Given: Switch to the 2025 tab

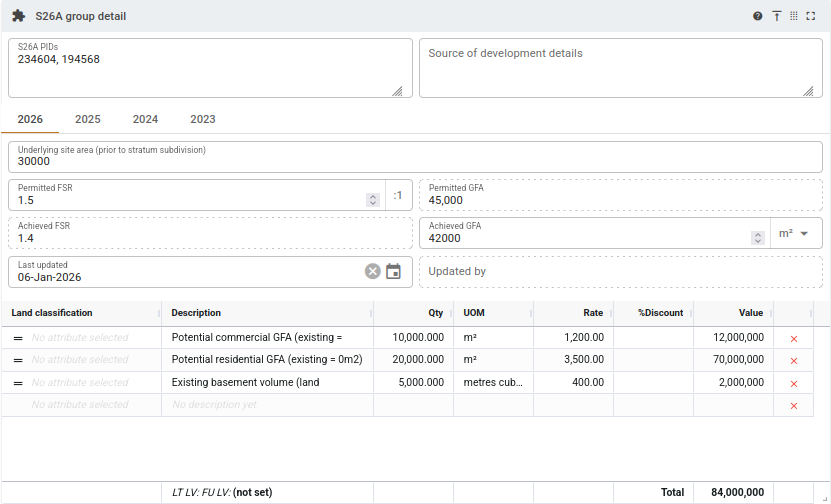Looking at the screenshot, I should (x=88, y=119).
